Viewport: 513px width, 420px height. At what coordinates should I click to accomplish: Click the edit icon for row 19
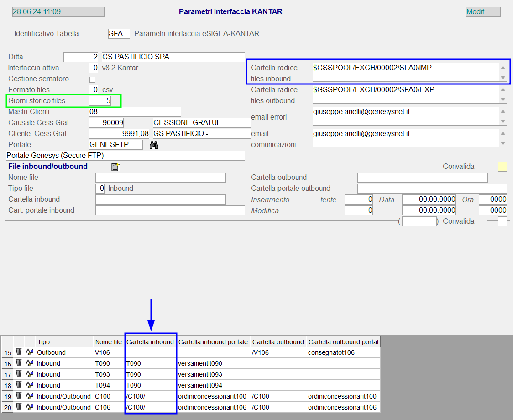point(30,396)
